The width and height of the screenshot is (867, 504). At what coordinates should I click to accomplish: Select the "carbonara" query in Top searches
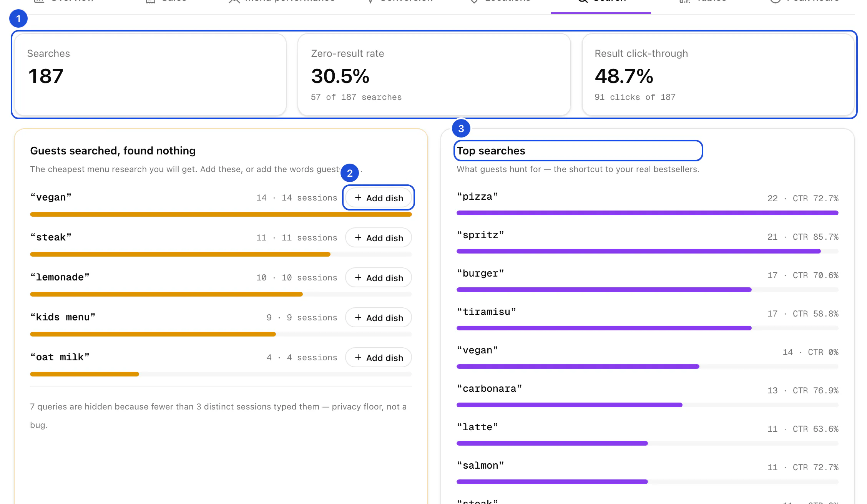[489, 389]
